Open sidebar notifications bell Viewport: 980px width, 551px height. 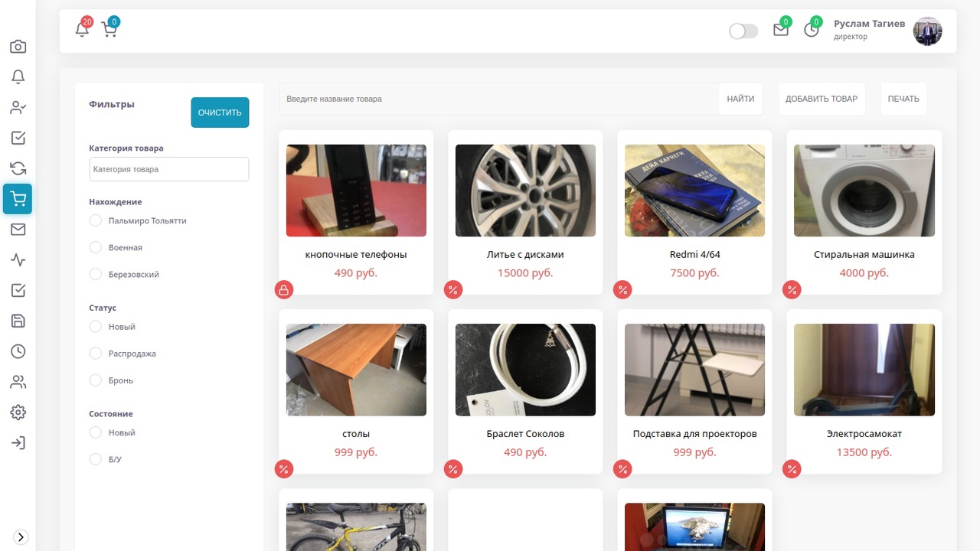click(18, 77)
